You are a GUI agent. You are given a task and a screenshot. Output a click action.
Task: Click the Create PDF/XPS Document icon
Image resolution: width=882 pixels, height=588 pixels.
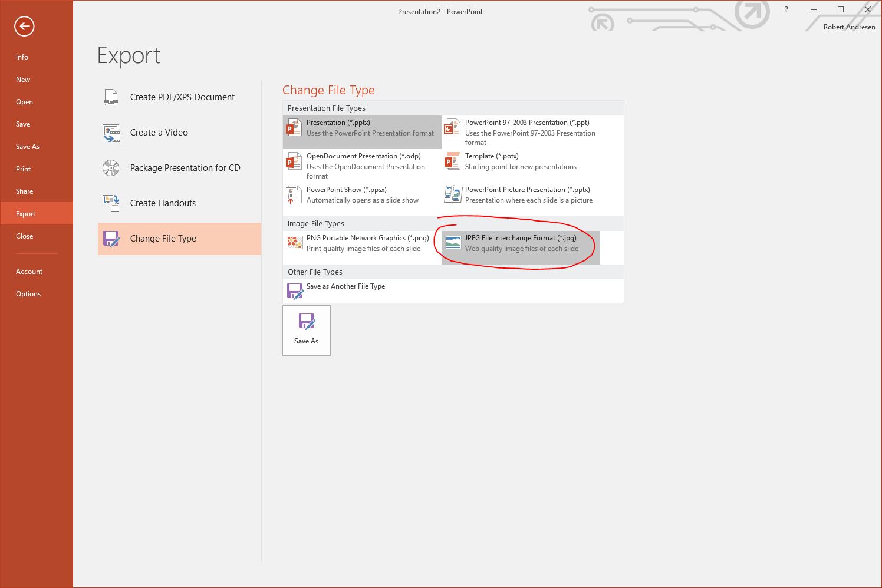point(111,97)
